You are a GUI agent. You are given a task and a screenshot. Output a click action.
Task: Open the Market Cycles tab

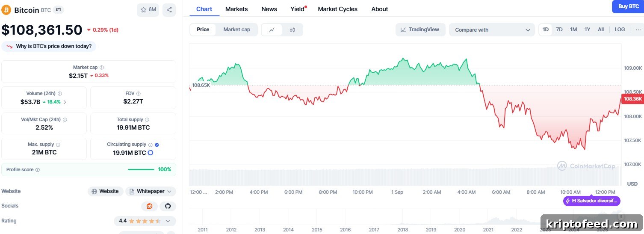click(x=338, y=9)
